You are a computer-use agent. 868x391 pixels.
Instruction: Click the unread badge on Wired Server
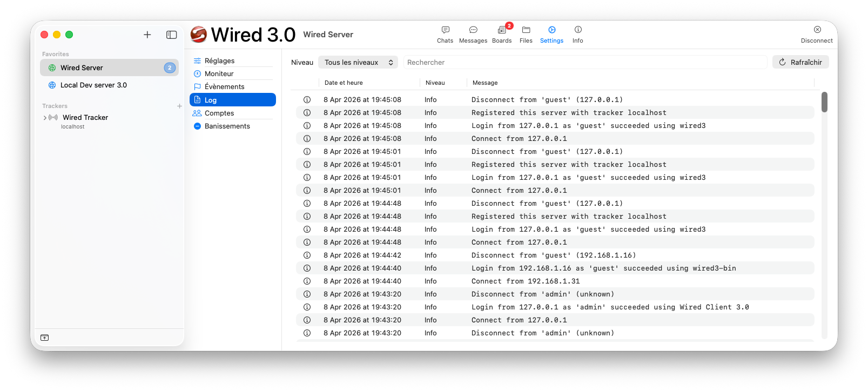pos(170,68)
